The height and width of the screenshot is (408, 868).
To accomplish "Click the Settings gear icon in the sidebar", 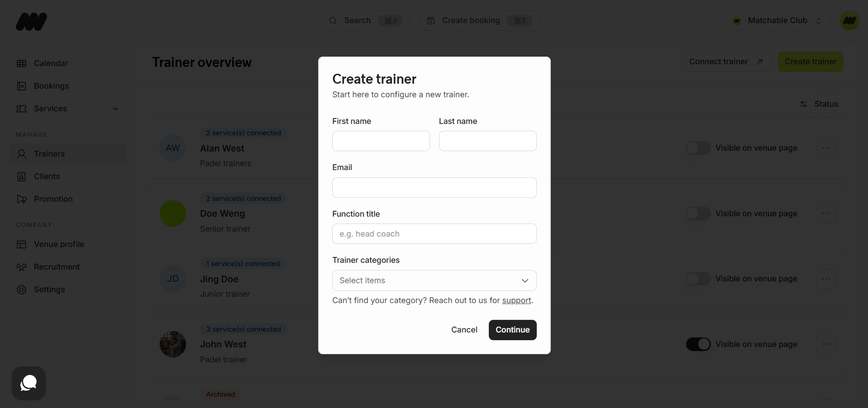I will coord(21,289).
